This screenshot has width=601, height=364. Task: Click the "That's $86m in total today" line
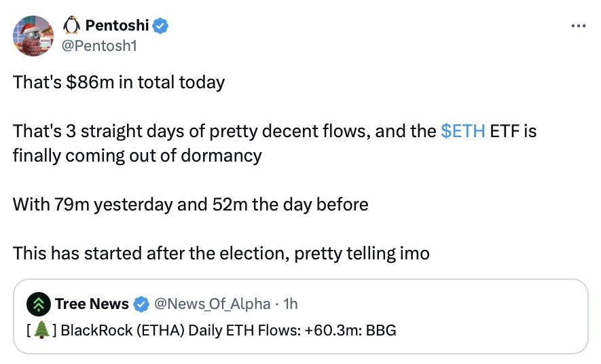[119, 82]
